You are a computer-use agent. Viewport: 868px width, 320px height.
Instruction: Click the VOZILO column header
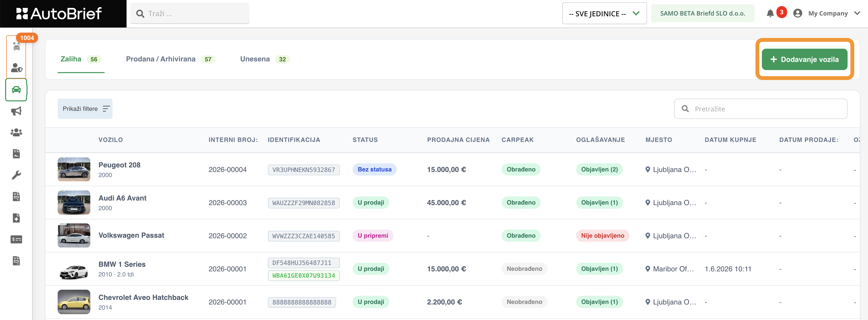[110, 140]
